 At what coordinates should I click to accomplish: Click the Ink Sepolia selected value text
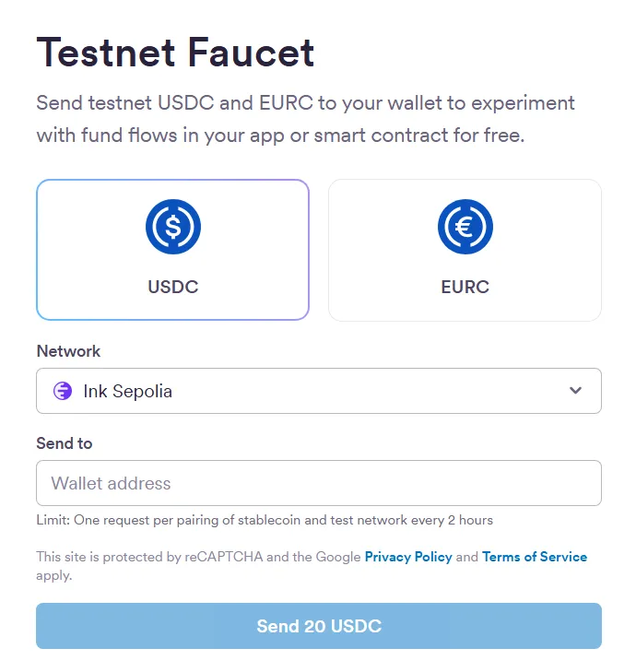[127, 391]
